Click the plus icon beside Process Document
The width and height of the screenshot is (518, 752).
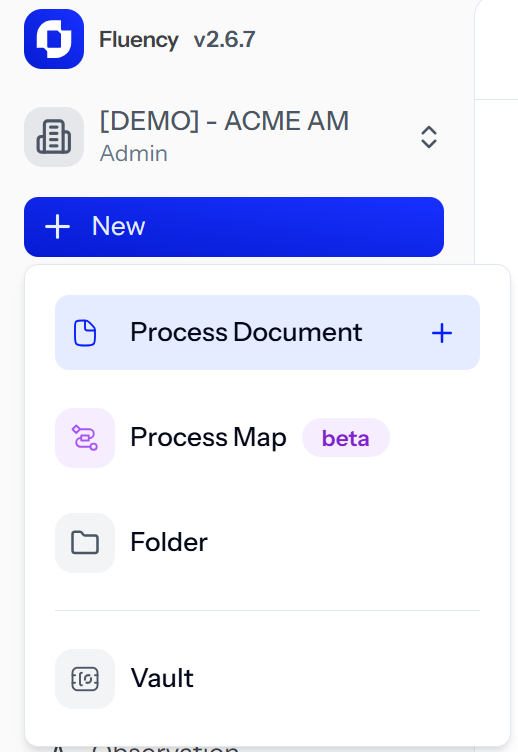(x=442, y=333)
